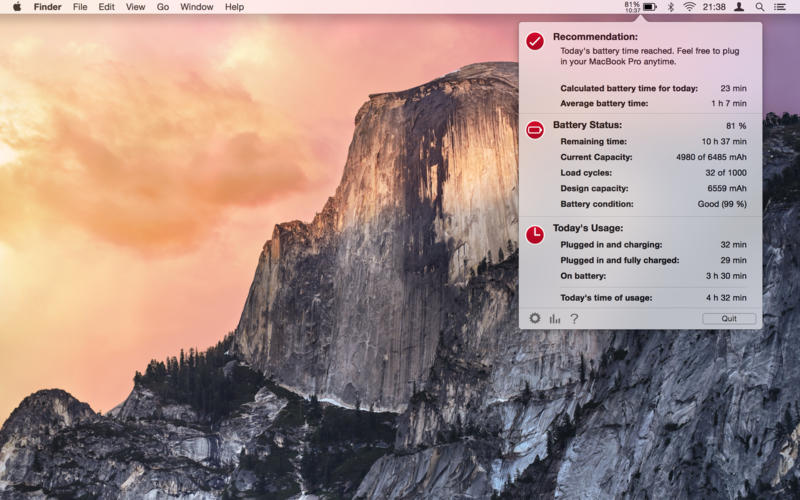Open the Go menu
800x500 pixels.
163,7
